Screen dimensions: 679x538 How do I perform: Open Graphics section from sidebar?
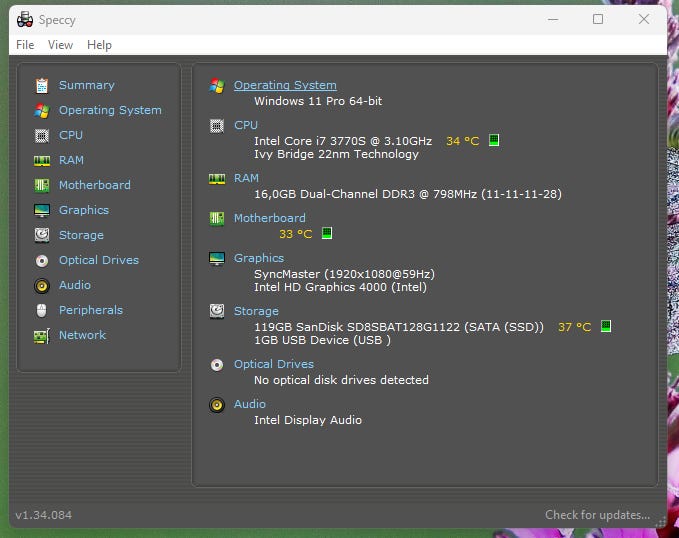pyautogui.click(x=84, y=210)
